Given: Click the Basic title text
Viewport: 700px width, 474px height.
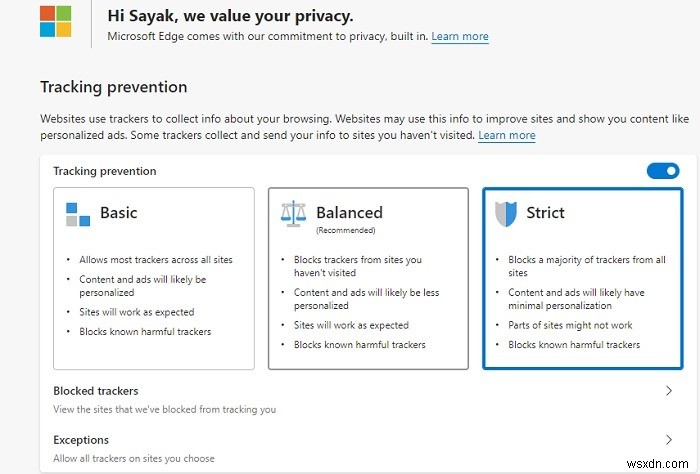Looking at the screenshot, I should tap(118, 213).
